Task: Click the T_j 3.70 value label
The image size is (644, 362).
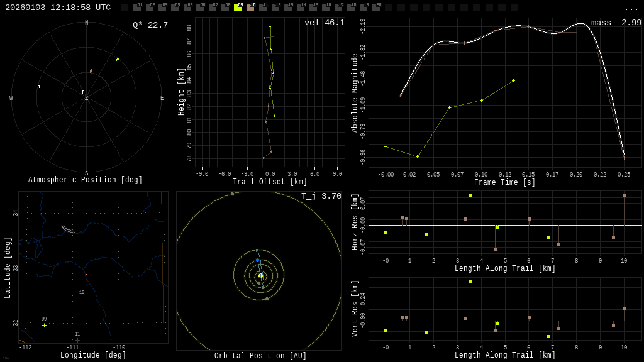Action: [x=321, y=197]
